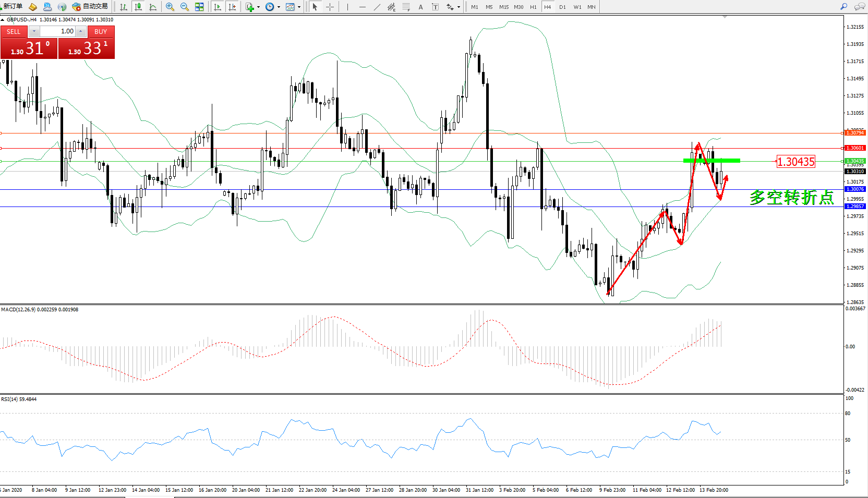The image size is (868, 498).
Task: Select the draw trendline tool
Action: pos(377,7)
